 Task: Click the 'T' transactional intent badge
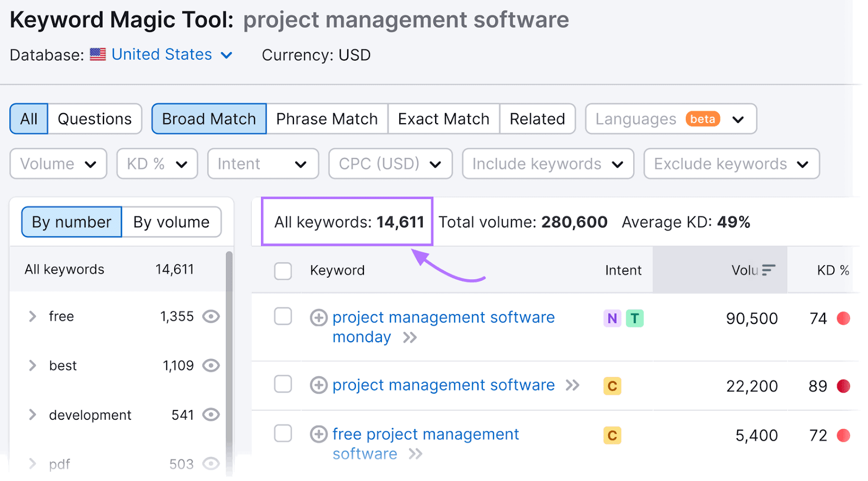[x=634, y=318]
